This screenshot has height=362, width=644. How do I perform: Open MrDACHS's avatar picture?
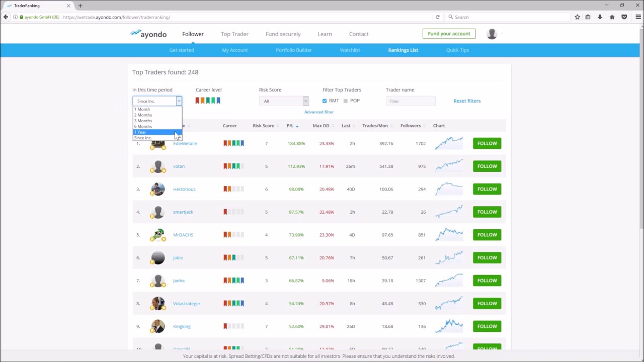[158, 235]
